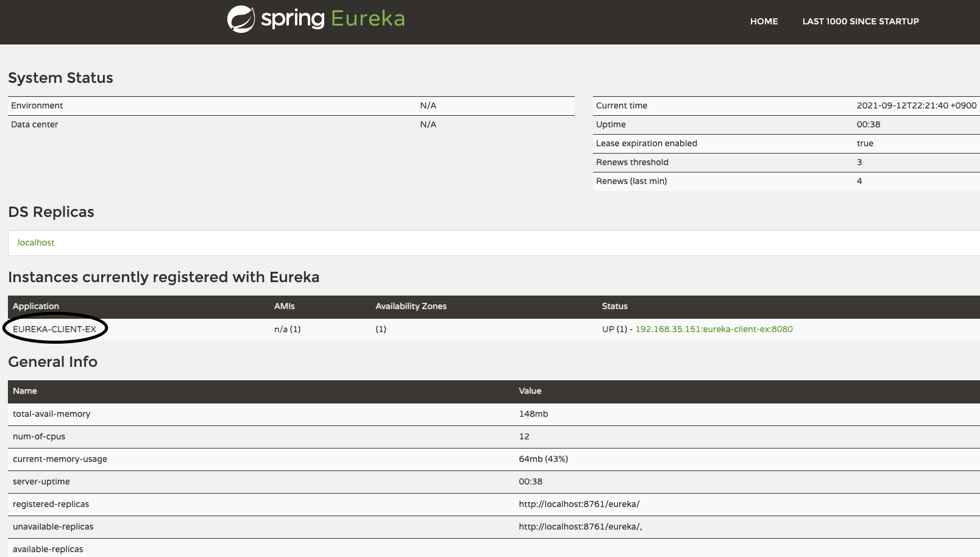Click the Status column header

[614, 307]
